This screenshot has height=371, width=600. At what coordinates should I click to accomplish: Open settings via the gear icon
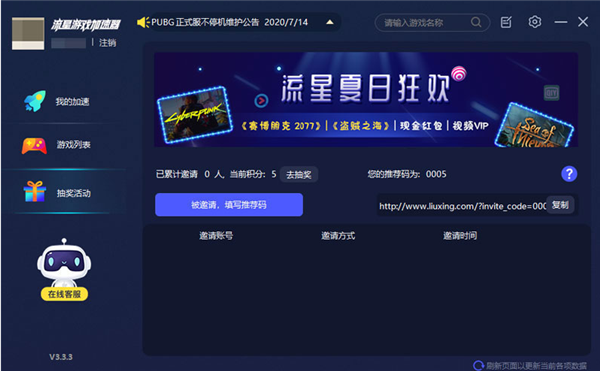pos(535,22)
